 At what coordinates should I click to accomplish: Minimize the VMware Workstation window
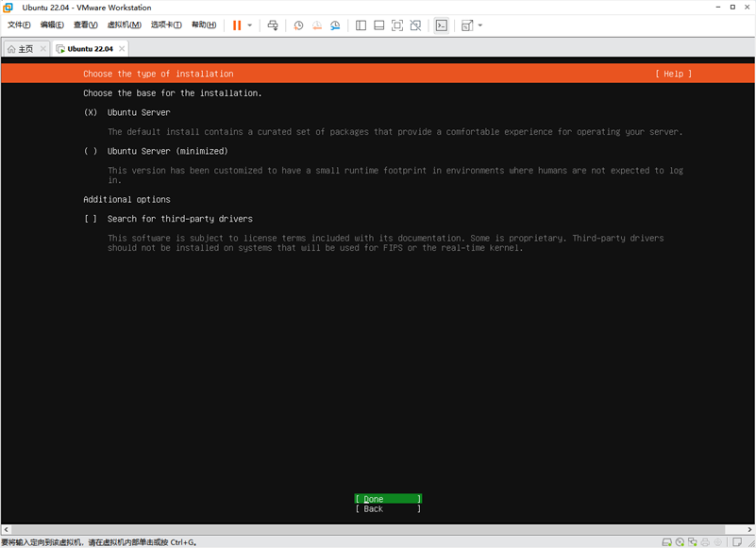pos(718,8)
